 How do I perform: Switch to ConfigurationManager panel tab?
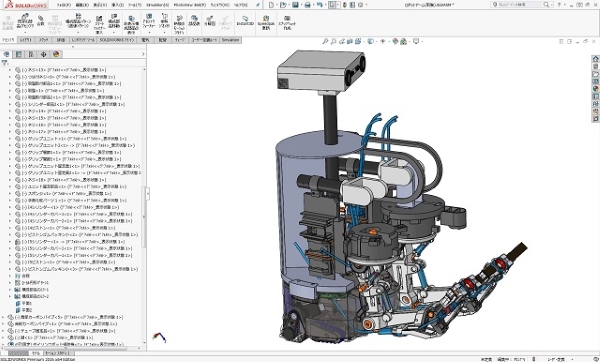31,54
